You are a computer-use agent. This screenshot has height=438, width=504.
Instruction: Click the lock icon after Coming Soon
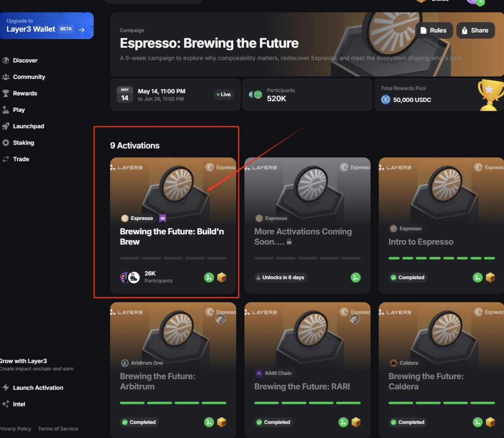pyautogui.click(x=289, y=242)
